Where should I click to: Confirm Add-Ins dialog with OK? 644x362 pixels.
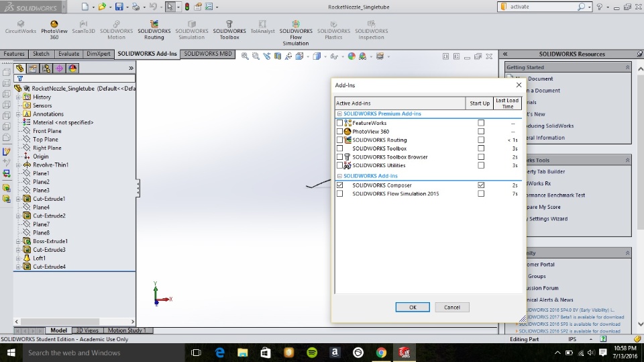413,308
